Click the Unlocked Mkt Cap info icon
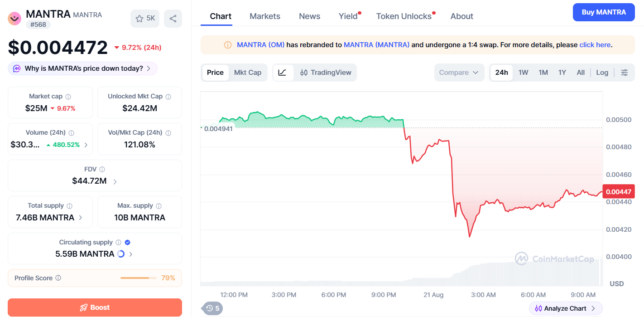Image resolution: width=644 pixels, height=317 pixels. coord(168,97)
